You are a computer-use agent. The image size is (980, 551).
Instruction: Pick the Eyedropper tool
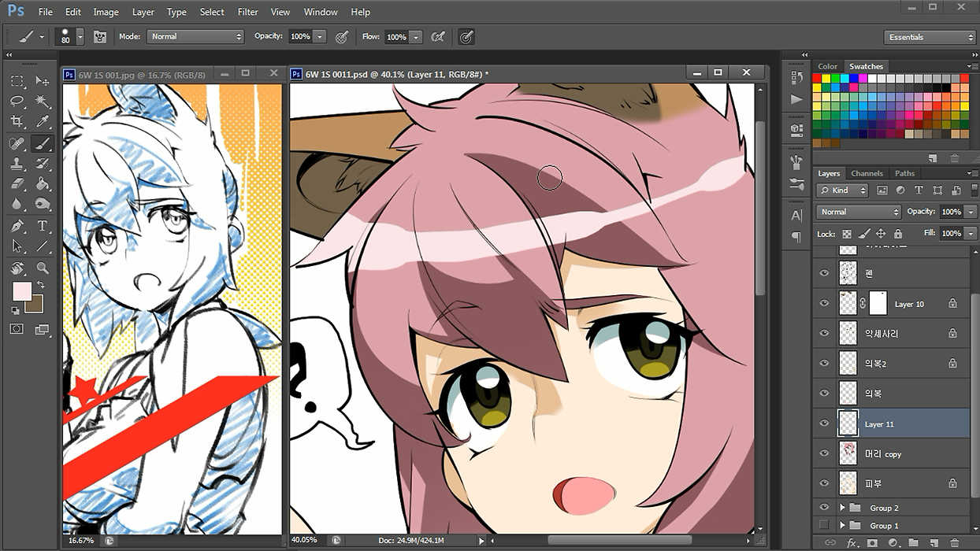coord(43,122)
